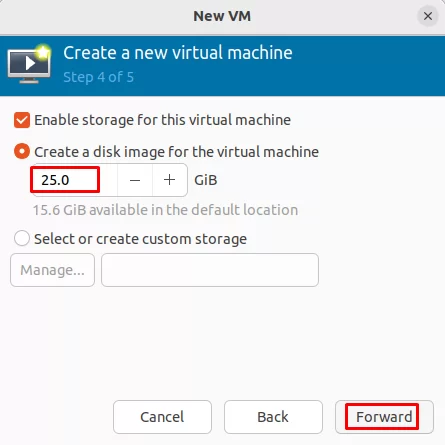Click the New VM title bar text

pyautogui.click(x=222, y=16)
